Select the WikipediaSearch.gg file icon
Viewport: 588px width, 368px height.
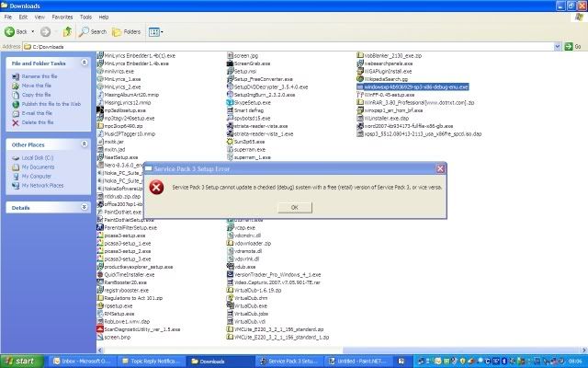360,79
